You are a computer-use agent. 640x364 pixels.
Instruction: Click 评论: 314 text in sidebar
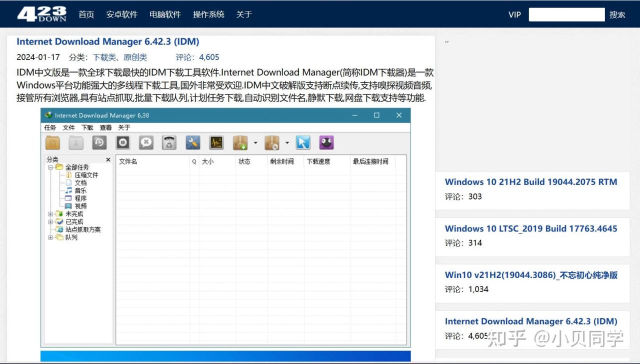pyautogui.click(x=463, y=243)
